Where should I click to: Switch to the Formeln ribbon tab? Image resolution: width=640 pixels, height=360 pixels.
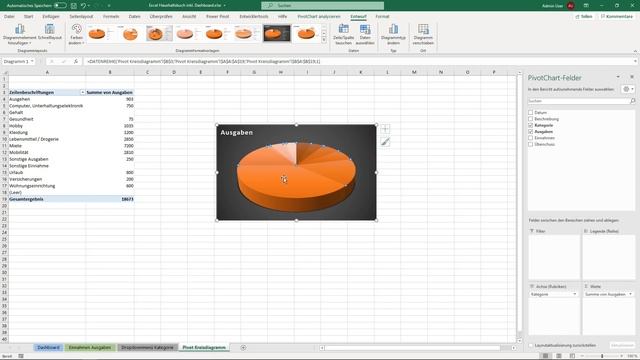(x=111, y=16)
